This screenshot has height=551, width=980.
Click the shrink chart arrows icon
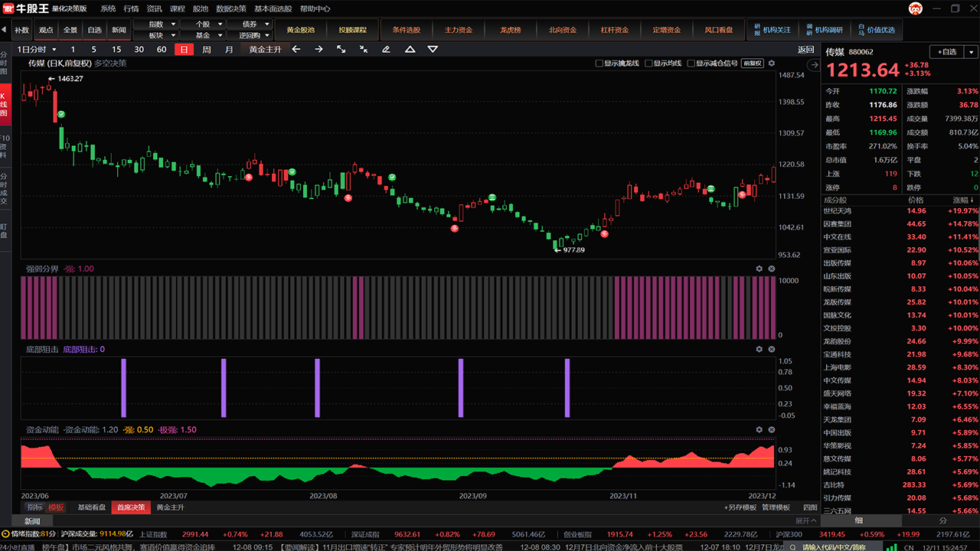click(364, 49)
